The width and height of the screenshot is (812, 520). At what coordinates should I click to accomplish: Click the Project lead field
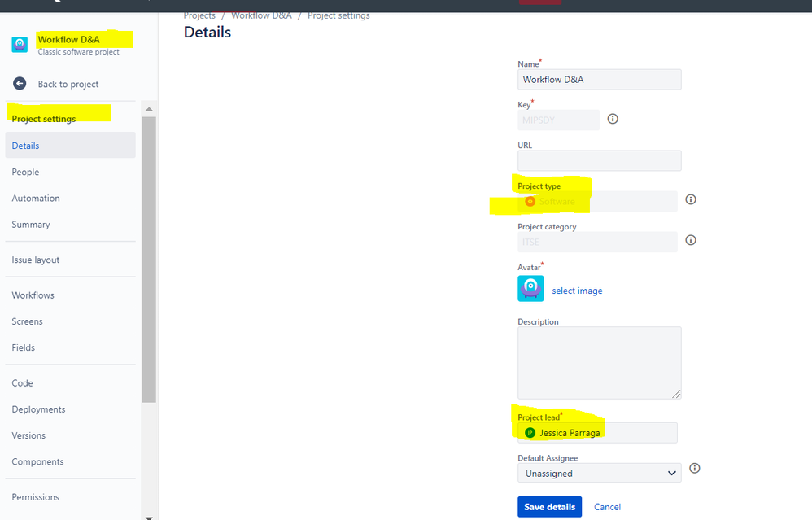coord(597,432)
